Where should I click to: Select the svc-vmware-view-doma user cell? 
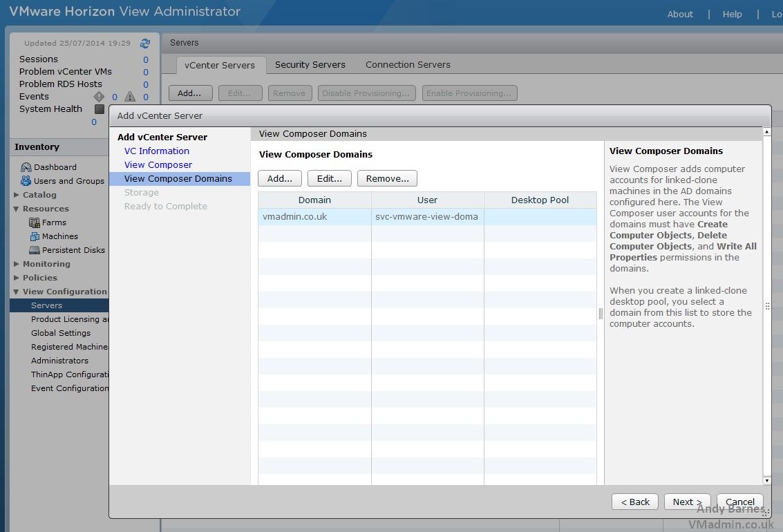pyautogui.click(x=428, y=216)
